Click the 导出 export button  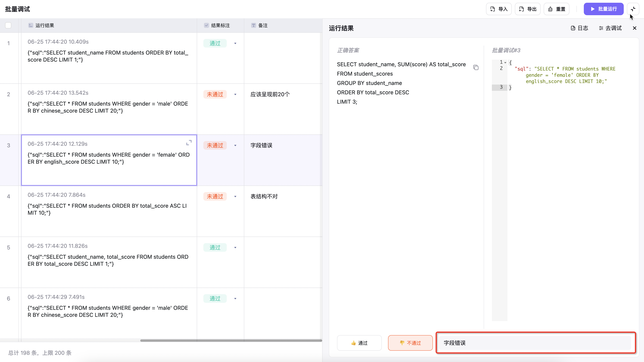528,9
